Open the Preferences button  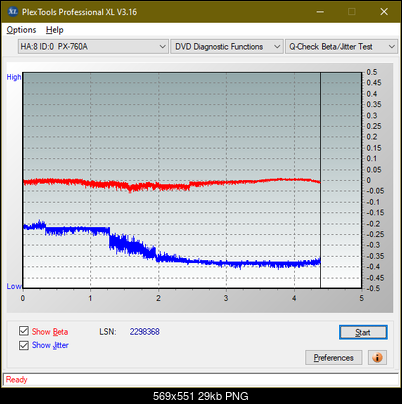[334, 358]
